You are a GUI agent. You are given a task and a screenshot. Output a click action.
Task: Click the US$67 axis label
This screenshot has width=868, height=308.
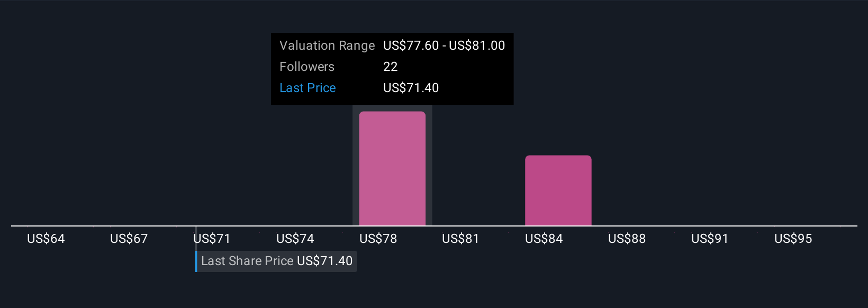[x=129, y=239]
